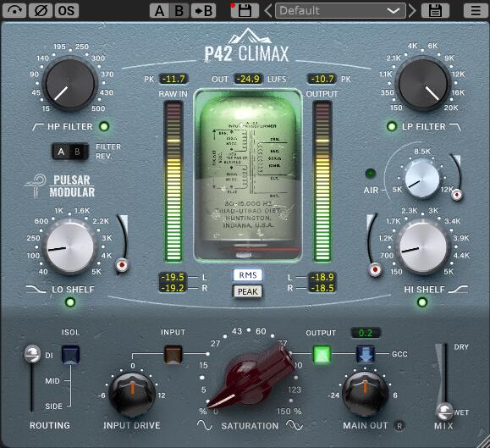The height and width of the screenshot is (448, 490).
Task: Toggle the LO SHELF power LED
Action: pos(70,302)
